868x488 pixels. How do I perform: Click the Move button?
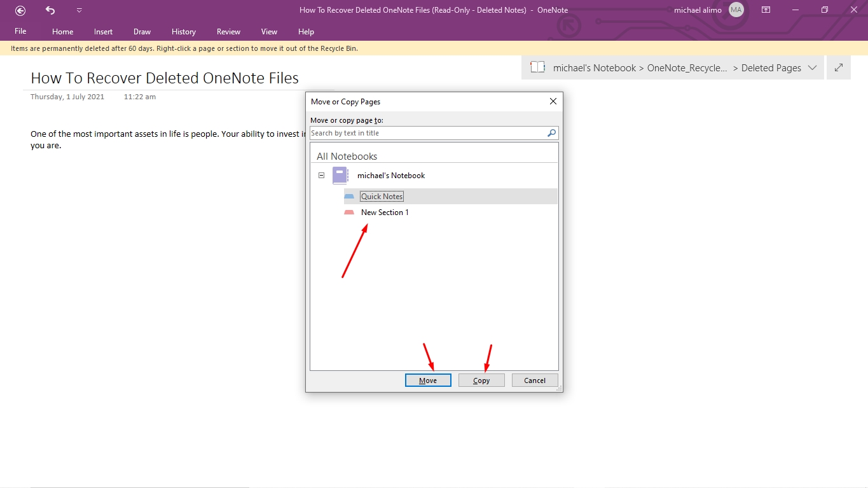tap(428, 380)
